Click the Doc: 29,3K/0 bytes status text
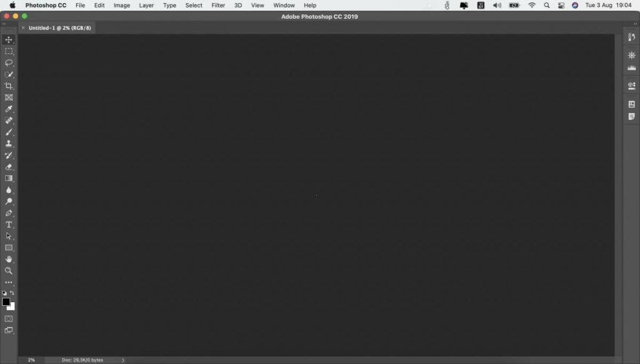The height and width of the screenshot is (364, 640). point(82,360)
